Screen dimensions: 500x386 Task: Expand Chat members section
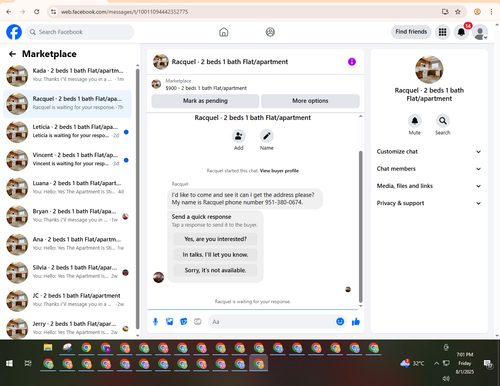point(429,169)
